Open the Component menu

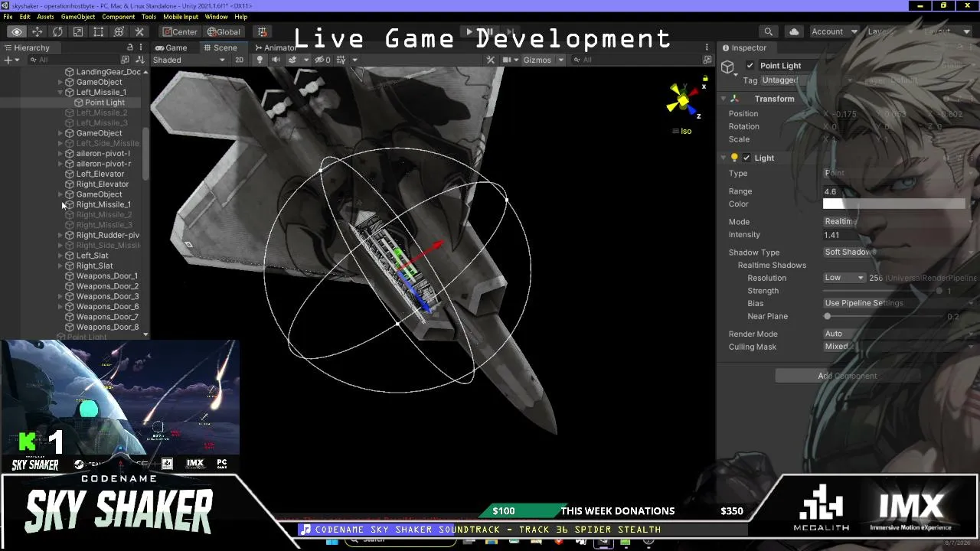pos(118,17)
